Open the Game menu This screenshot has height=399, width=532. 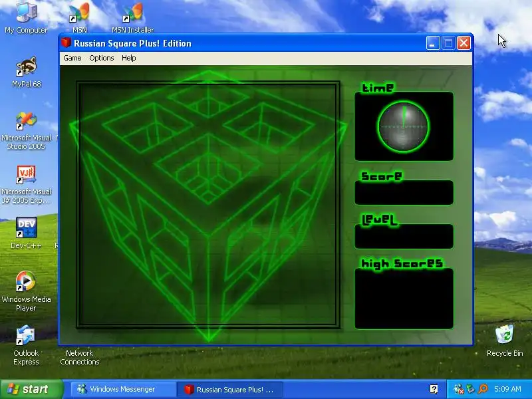72,58
